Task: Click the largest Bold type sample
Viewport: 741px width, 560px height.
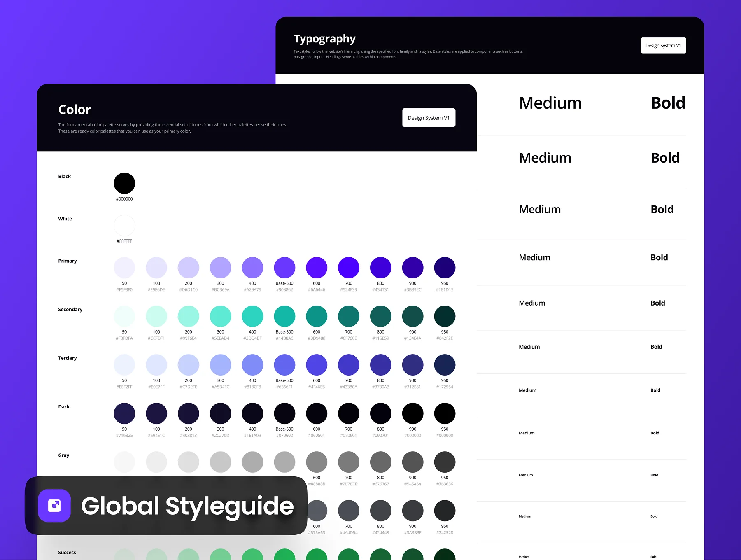Action: click(x=668, y=103)
